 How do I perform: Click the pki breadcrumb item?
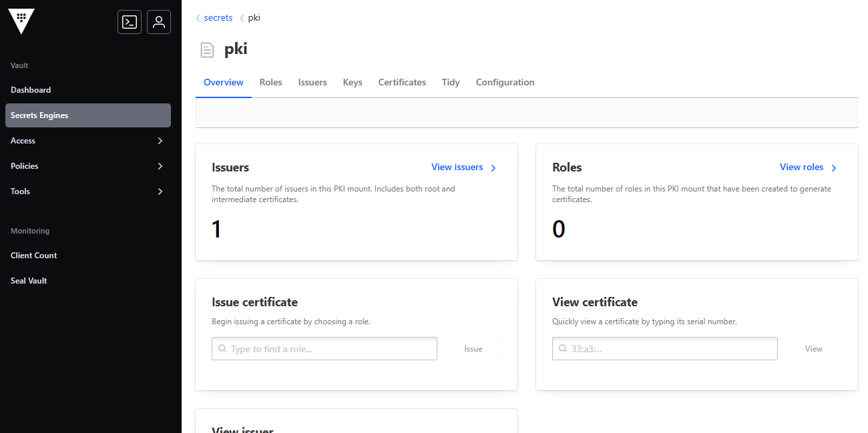coord(254,18)
